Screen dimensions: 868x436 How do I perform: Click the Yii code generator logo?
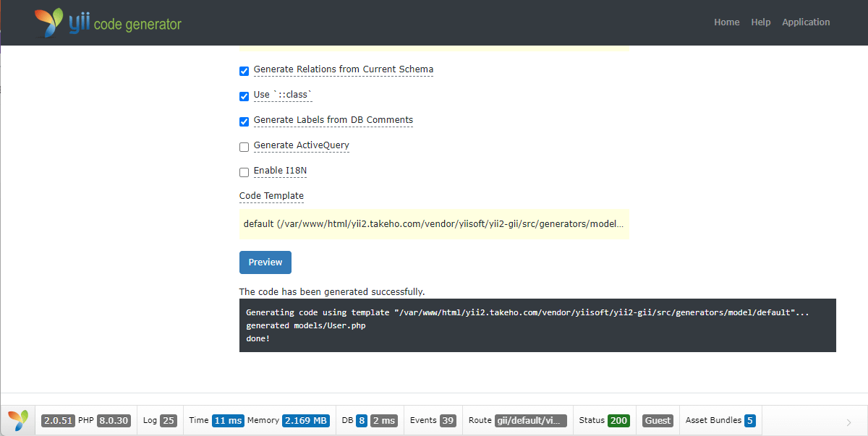(x=108, y=22)
